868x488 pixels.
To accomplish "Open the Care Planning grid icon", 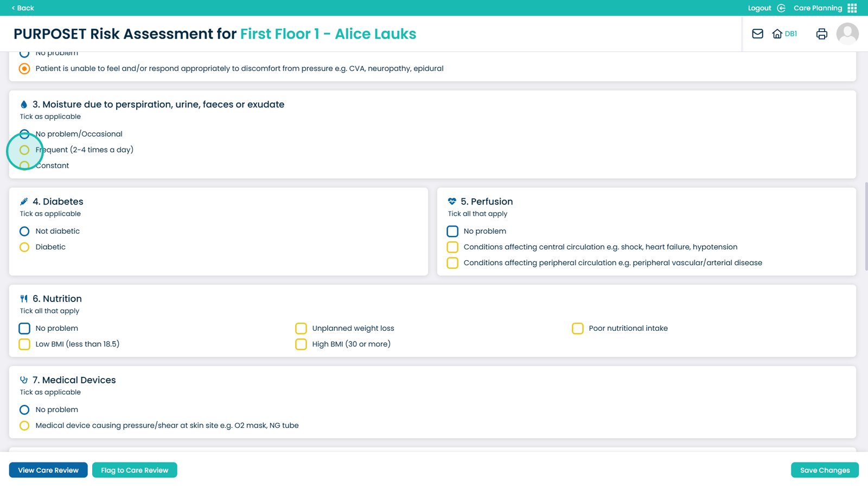I will click(852, 8).
